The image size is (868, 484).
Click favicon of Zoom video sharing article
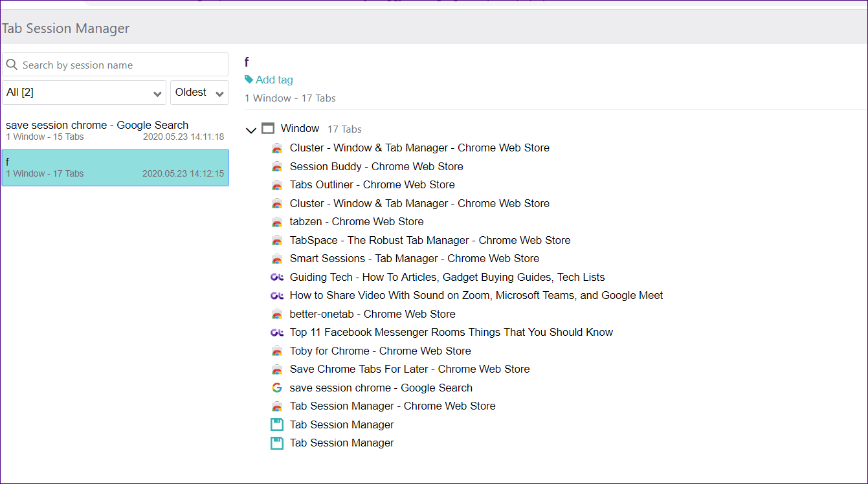277,296
